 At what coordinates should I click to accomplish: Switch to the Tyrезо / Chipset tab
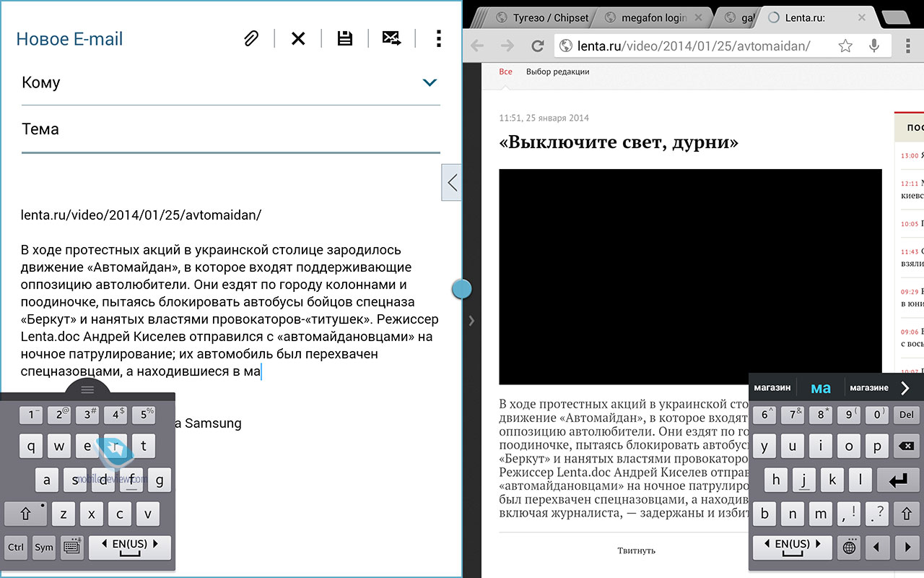point(542,17)
